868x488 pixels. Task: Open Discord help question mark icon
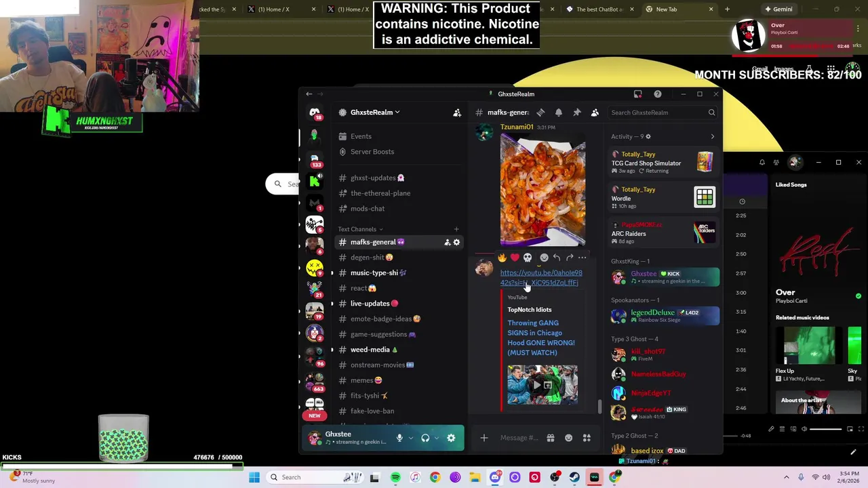657,94
